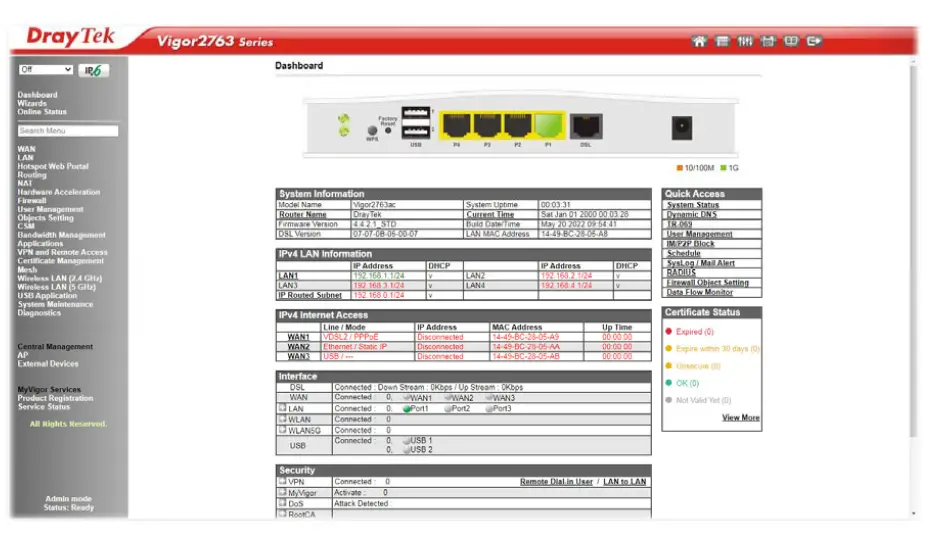Open Hotspot Web Portal menu
941x533 pixels.
[53, 166]
